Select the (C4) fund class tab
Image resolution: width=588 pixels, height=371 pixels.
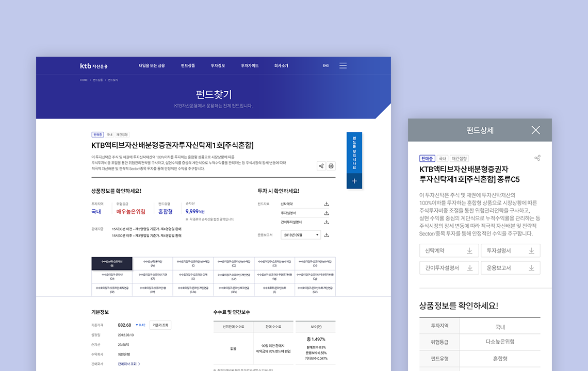315,263
